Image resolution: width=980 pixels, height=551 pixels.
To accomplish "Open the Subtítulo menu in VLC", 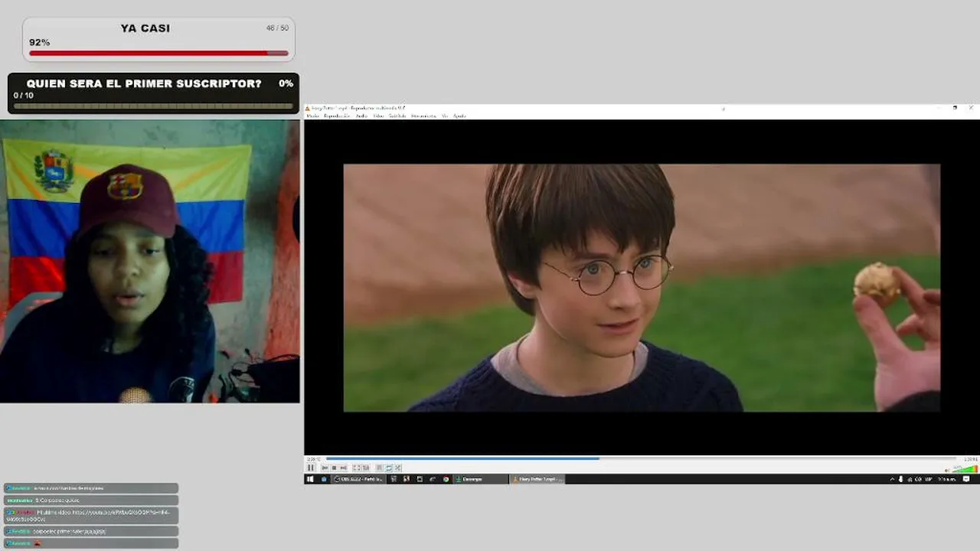I will coord(397,116).
